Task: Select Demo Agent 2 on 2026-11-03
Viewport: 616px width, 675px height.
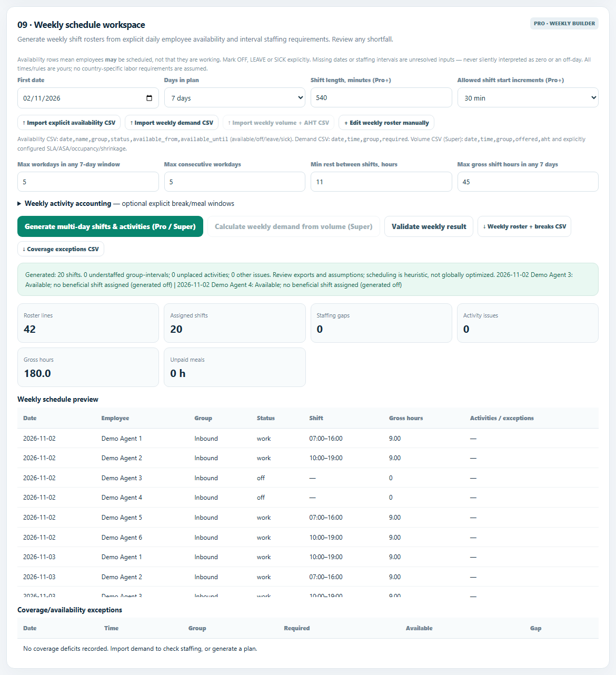Action: pyautogui.click(x=308, y=577)
